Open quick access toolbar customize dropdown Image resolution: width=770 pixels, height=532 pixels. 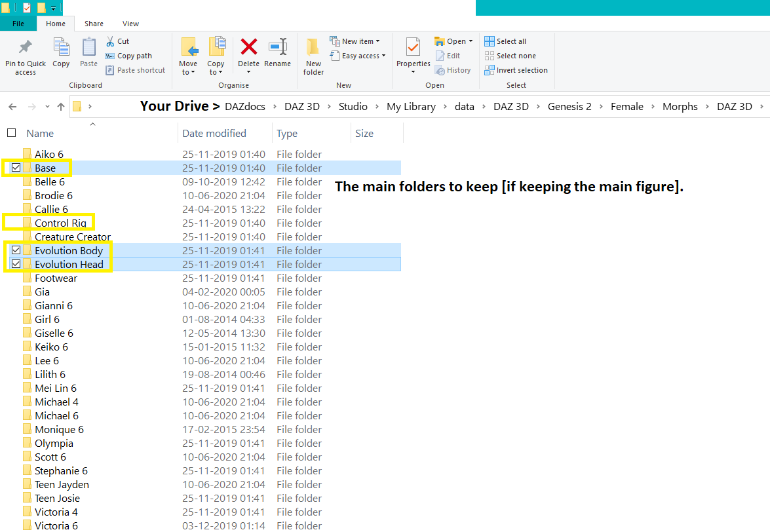point(53,9)
